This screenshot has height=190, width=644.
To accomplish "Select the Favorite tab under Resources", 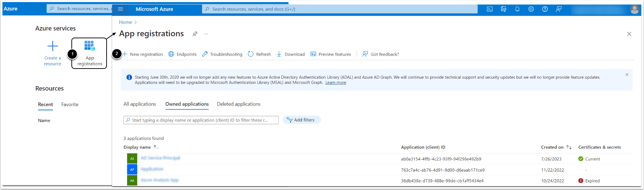I will (x=70, y=104).
